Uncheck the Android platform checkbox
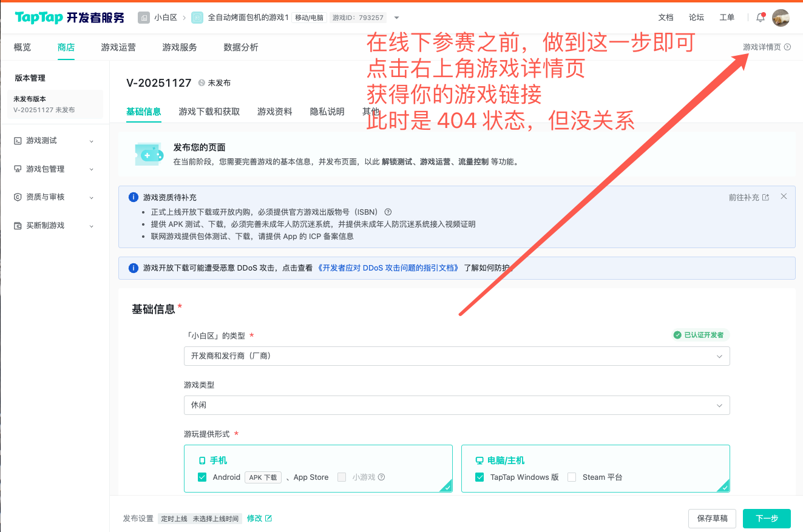Image resolution: width=803 pixels, height=532 pixels. (202, 477)
